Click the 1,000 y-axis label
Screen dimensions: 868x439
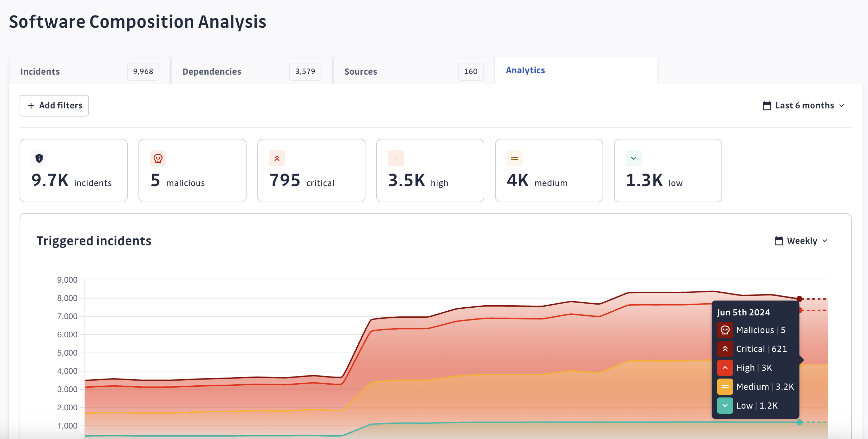[67, 426]
